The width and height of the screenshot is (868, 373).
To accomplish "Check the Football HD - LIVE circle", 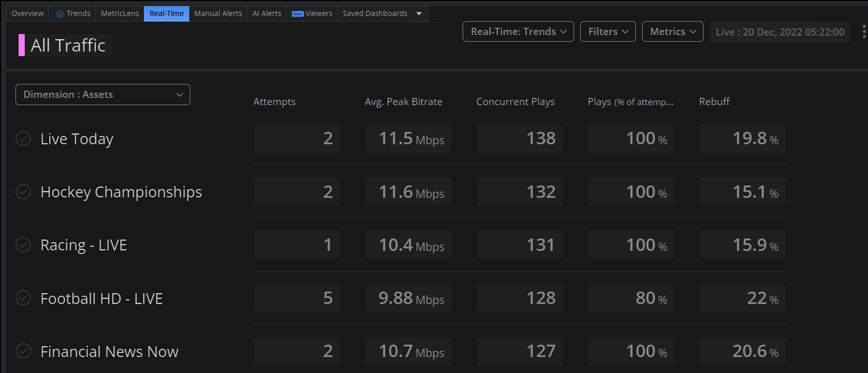I will [23, 298].
